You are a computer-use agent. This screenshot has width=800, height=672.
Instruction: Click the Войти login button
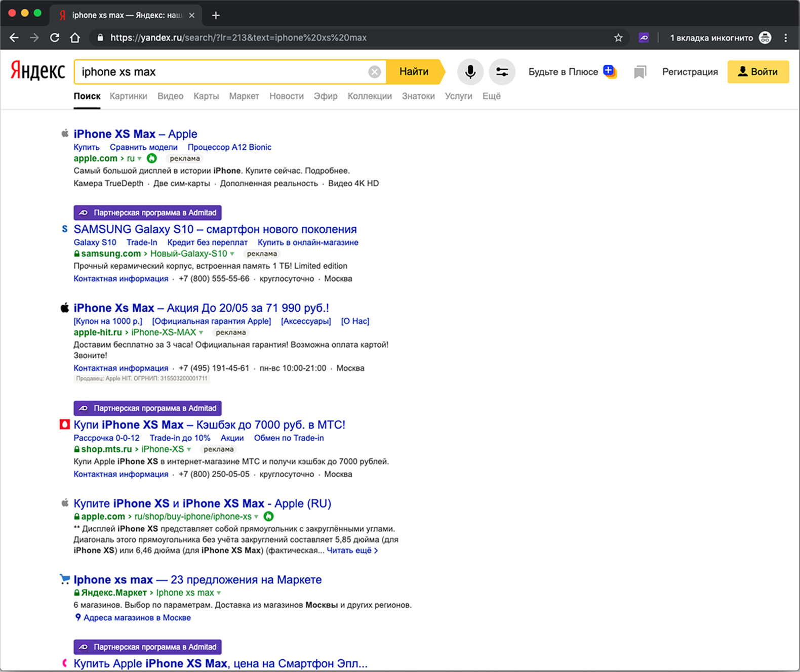pos(757,72)
